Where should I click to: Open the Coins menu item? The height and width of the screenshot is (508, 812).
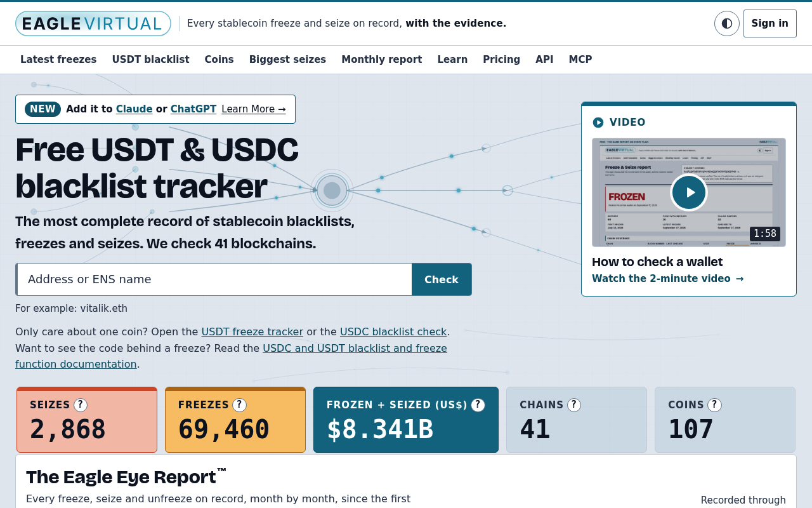(219, 60)
